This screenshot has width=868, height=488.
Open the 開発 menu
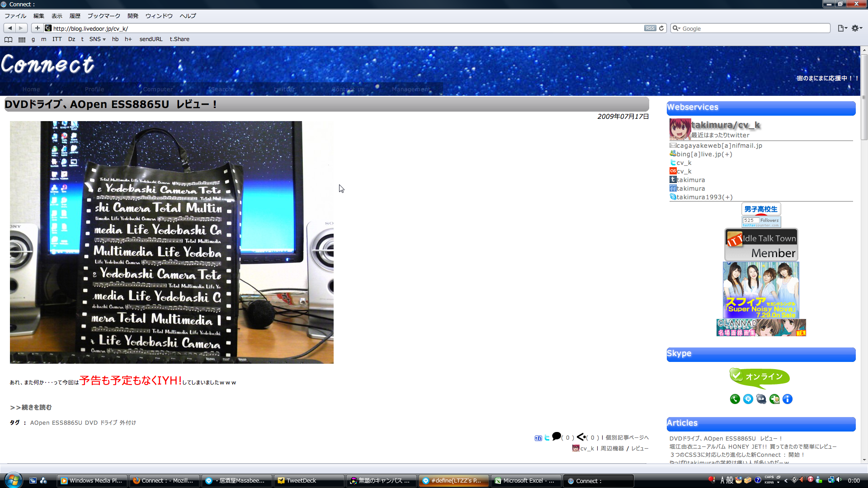click(x=133, y=16)
